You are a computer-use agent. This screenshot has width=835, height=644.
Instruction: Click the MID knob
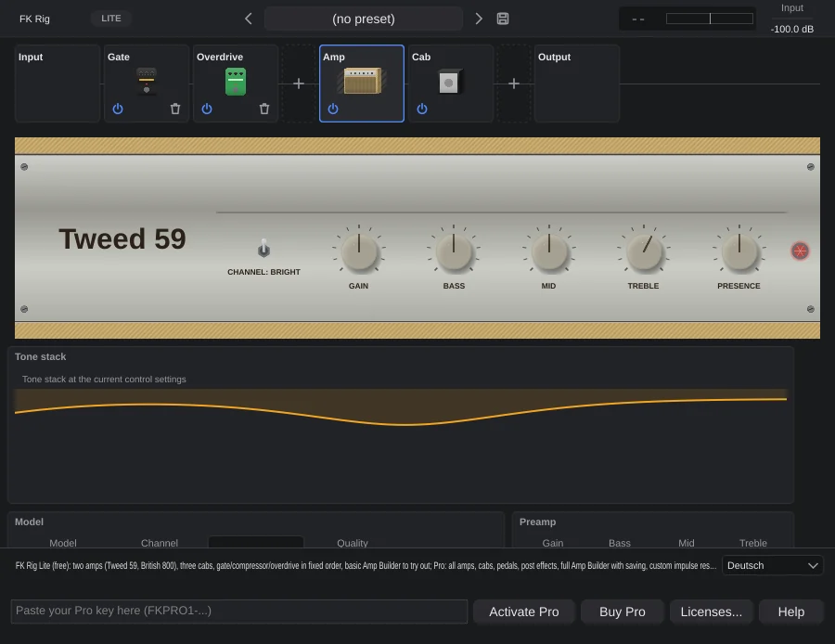(549, 251)
